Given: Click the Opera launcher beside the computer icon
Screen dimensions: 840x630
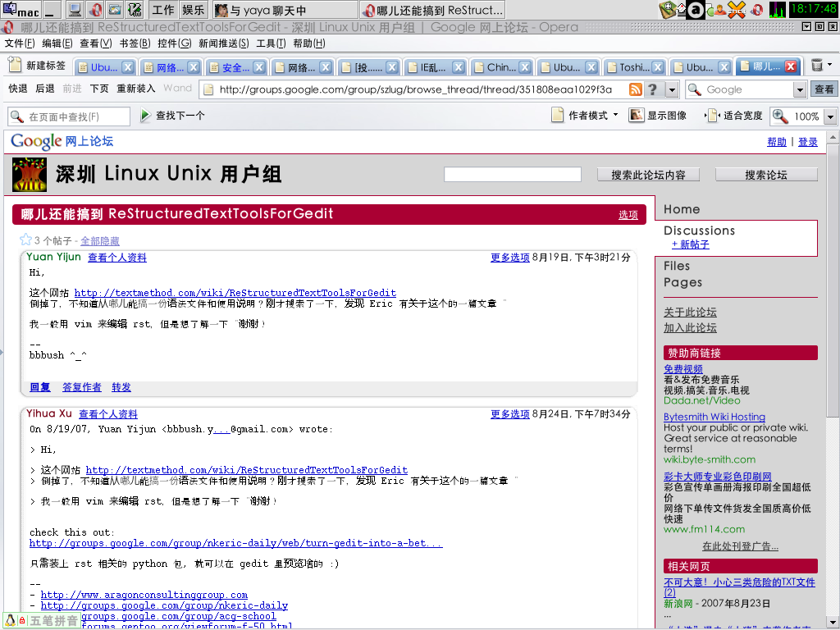Looking at the screenshot, I should coord(95,10).
